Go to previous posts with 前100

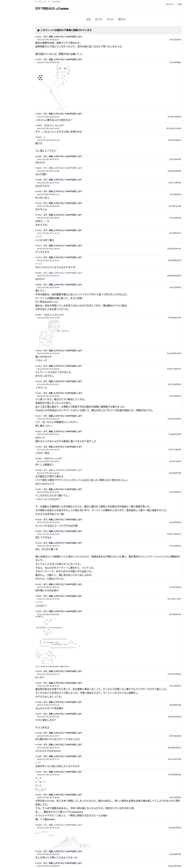click(x=99, y=19)
